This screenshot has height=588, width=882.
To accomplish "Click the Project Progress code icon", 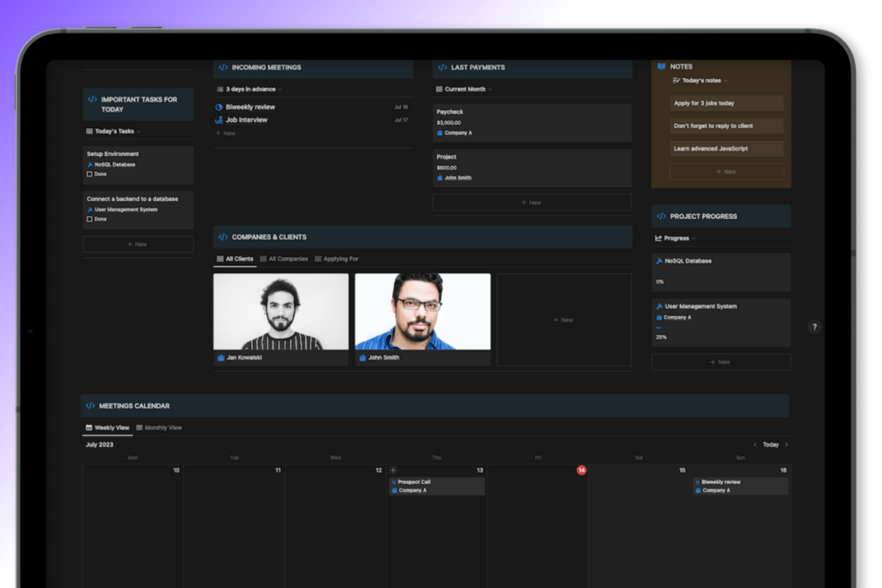I will tap(662, 216).
